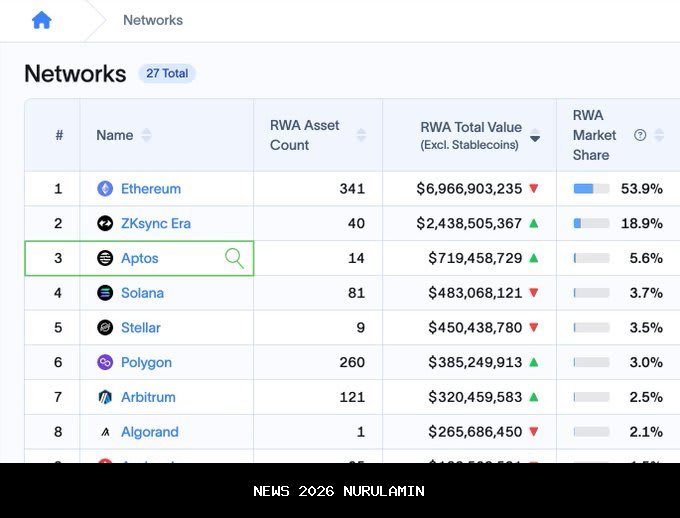Click the magnifier icon in Aptos row

[235, 259]
